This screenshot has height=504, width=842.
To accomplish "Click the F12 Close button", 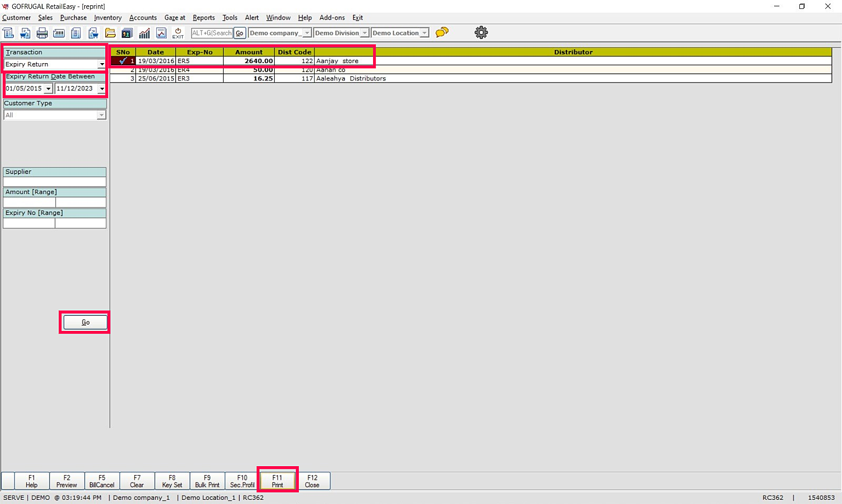I will tap(313, 481).
